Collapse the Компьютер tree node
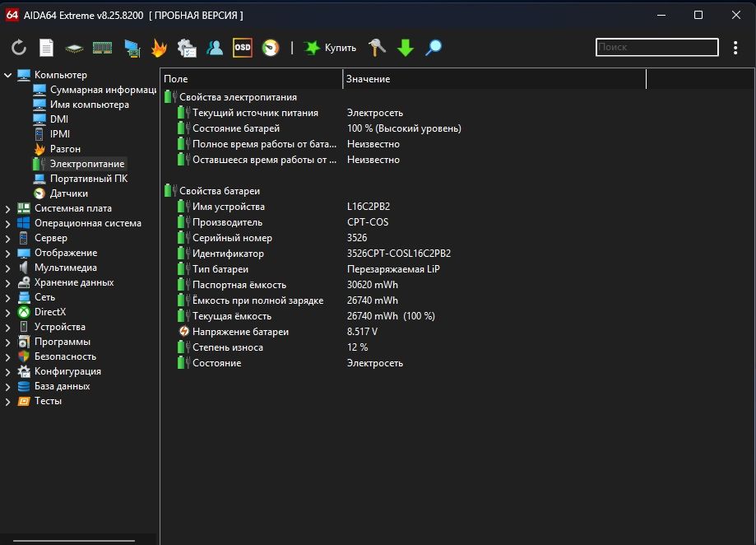The height and width of the screenshot is (545, 756). [x=7, y=75]
